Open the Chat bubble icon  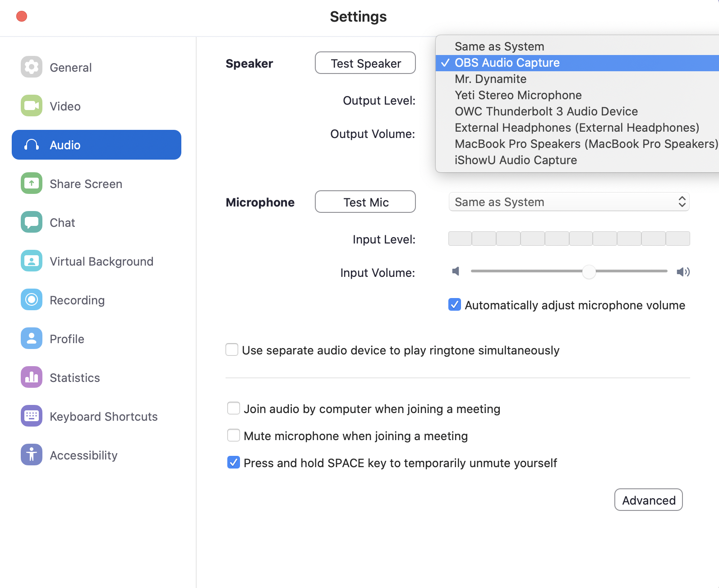(32, 222)
